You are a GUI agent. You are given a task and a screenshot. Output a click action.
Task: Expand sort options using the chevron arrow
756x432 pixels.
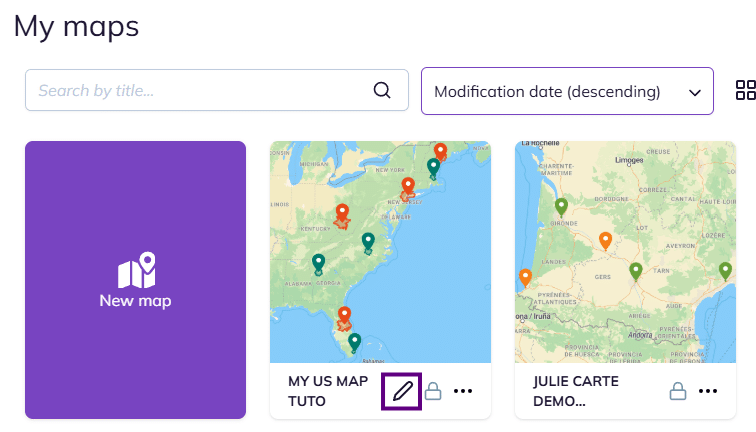click(695, 92)
